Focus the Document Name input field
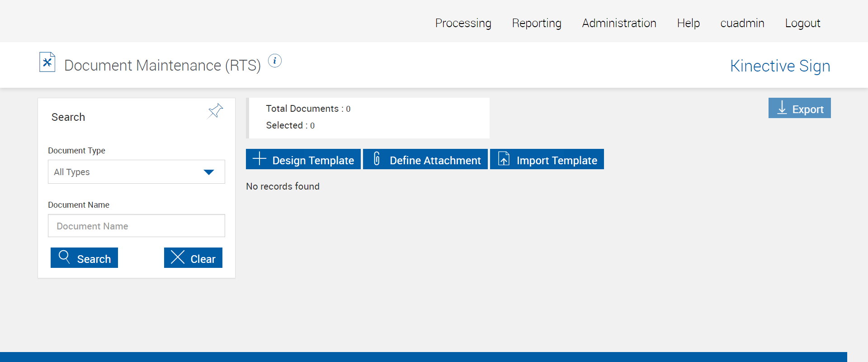Screen dimensions: 868x362 [x=137, y=226]
